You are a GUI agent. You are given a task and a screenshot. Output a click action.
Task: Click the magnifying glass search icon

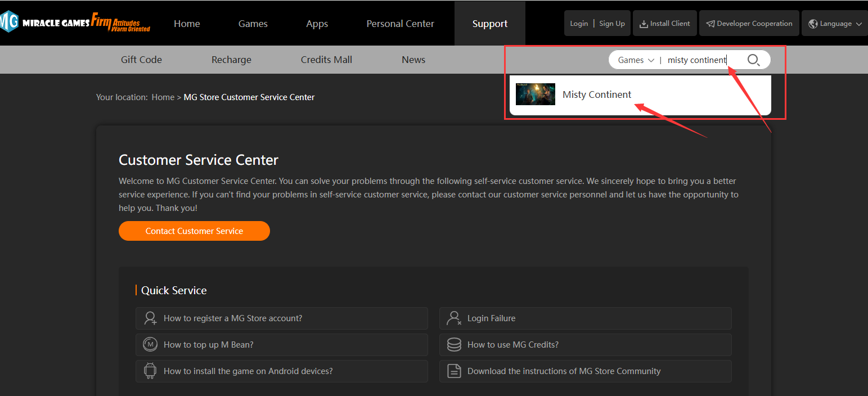(x=753, y=60)
